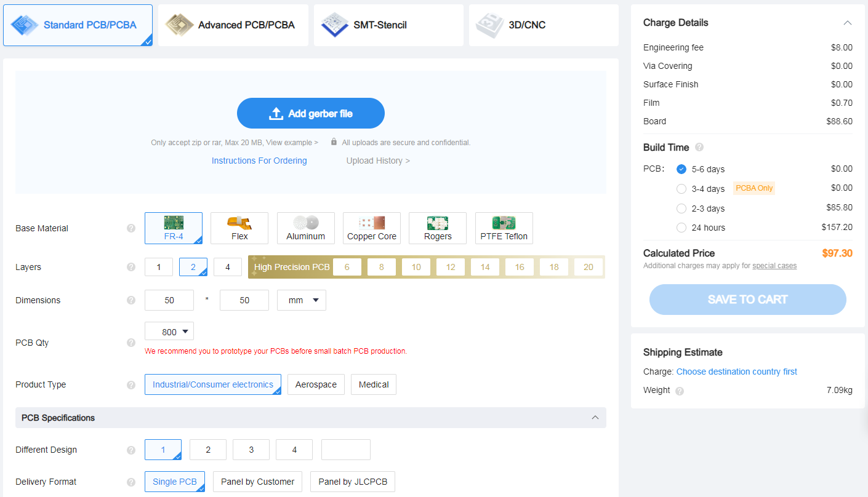Select the 2-3 days build time option
868x497 pixels.
[681, 209]
